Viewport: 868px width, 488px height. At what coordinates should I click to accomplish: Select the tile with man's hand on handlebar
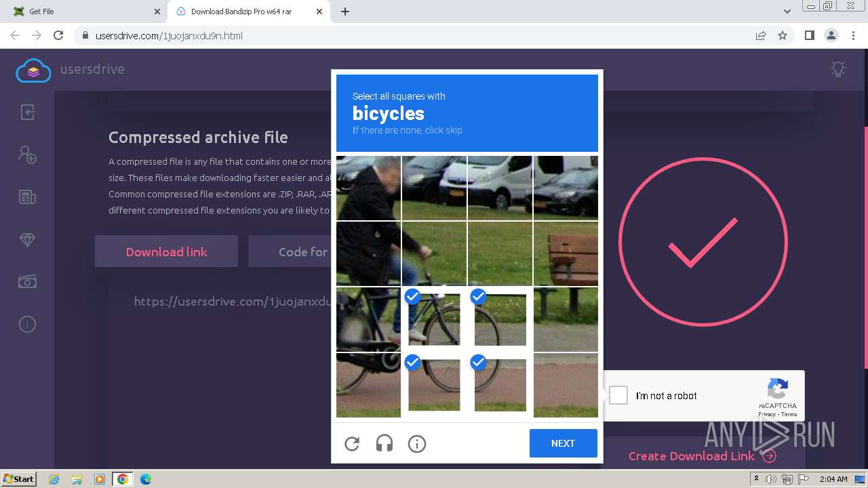click(x=434, y=253)
